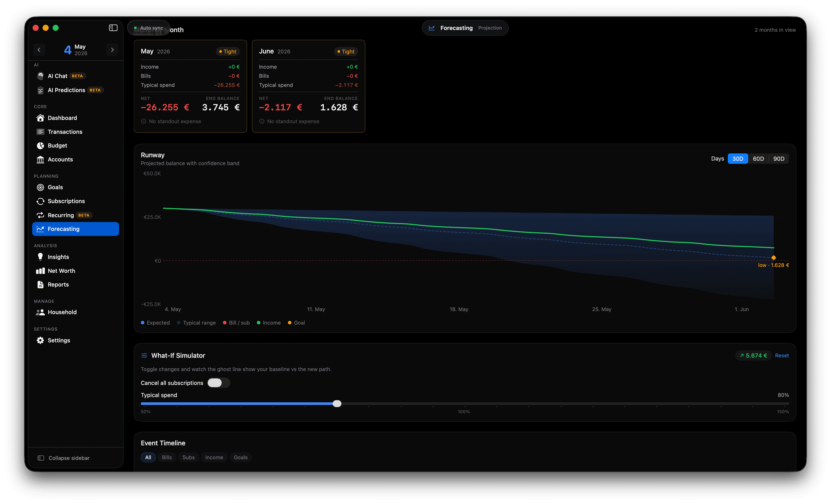Click the Recurring loop icon

point(40,215)
